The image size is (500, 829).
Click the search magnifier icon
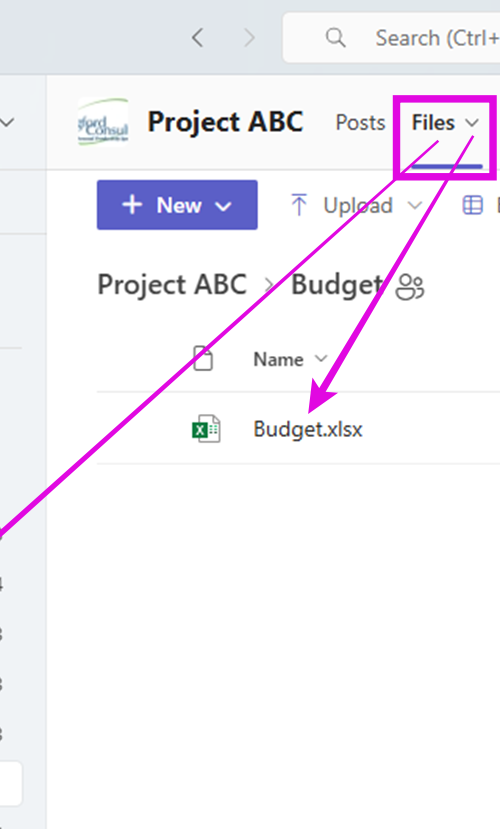point(336,38)
